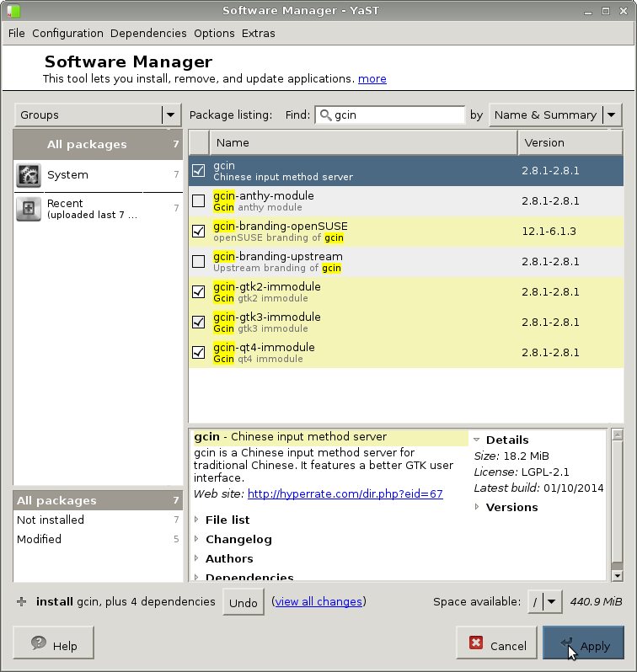Viewport: 637px width, 672px height.
Task: Click the Cancel button
Action: click(497, 643)
